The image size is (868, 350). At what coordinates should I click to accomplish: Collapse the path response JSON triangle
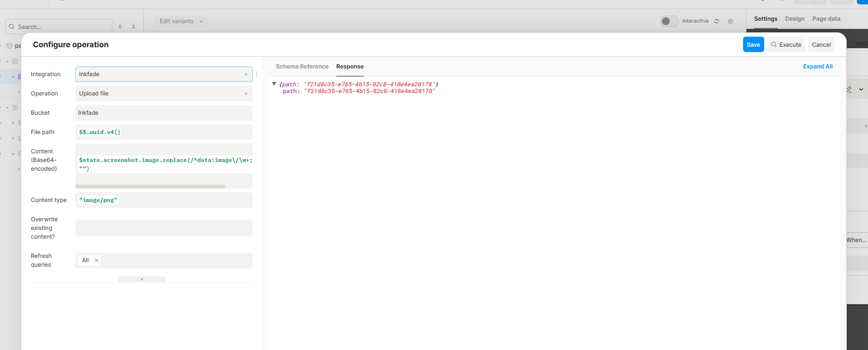coord(274,84)
